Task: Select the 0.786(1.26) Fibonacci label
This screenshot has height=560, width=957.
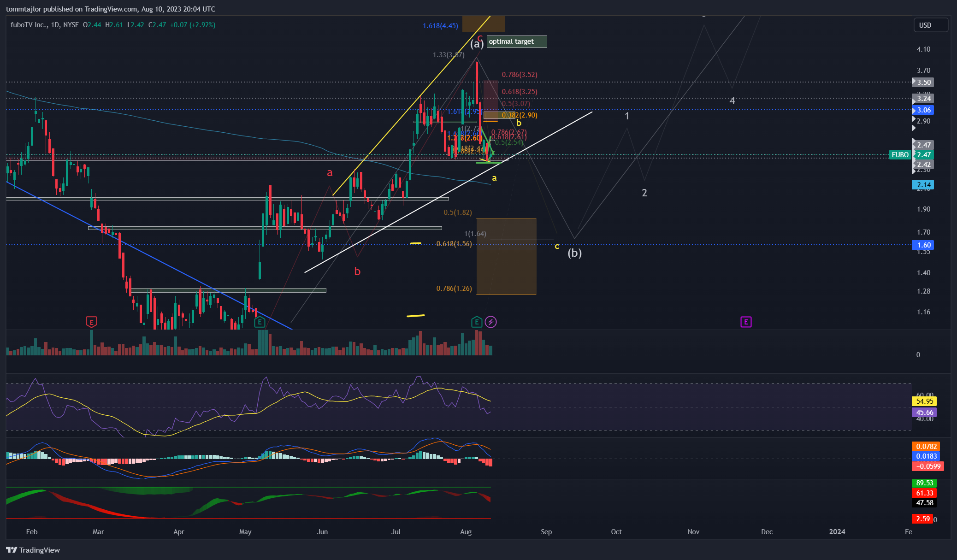Action: pos(454,289)
